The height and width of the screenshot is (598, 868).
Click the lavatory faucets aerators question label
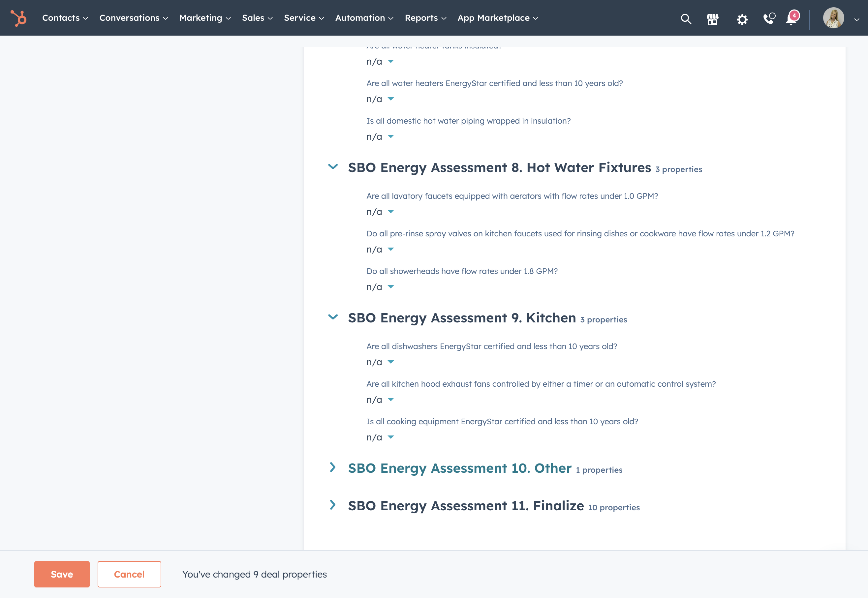point(512,196)
